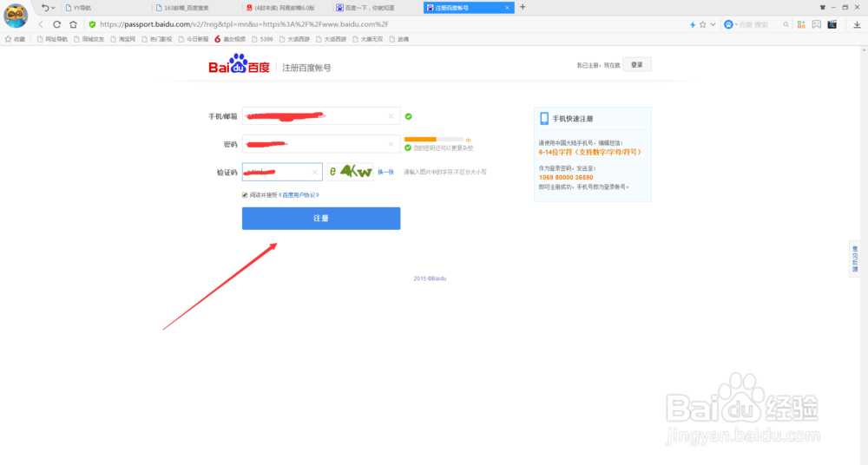Screen dimensions: 868x465
Task: Open the 百度用户协议 link
Action: click(299, 195)
